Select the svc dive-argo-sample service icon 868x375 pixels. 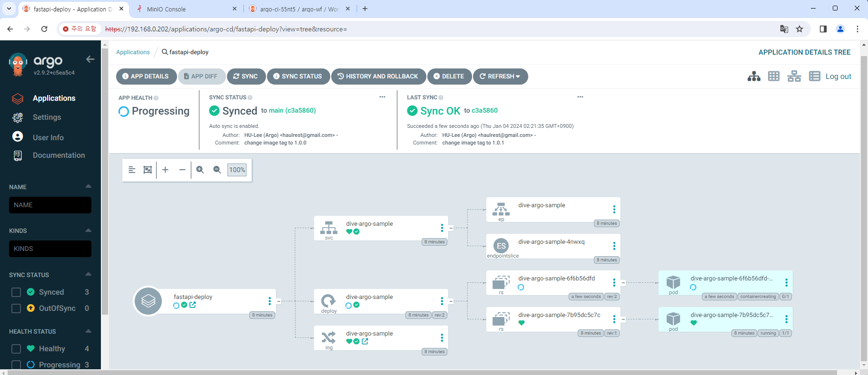pyautogui.click(x=329, y=228)
